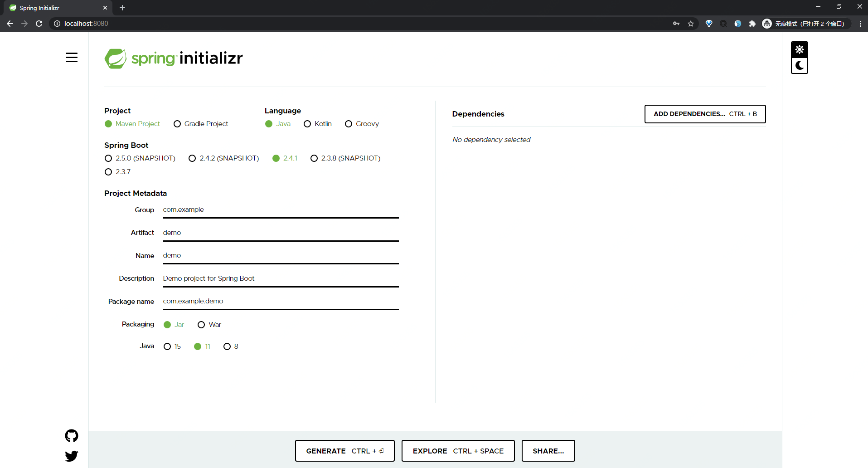Click the Description input field
This screenshot has height=468, width=868.
click(281, 278)
